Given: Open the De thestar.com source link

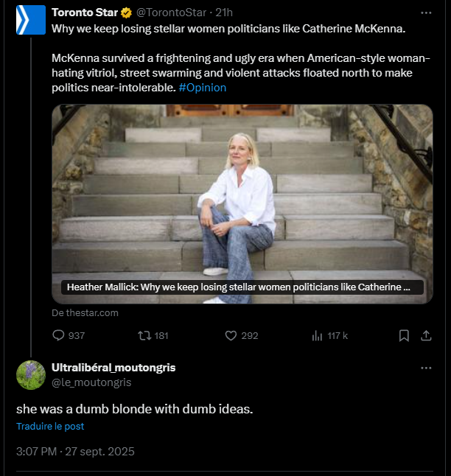Looking at the screenshot, I should (x=85, y=312).
